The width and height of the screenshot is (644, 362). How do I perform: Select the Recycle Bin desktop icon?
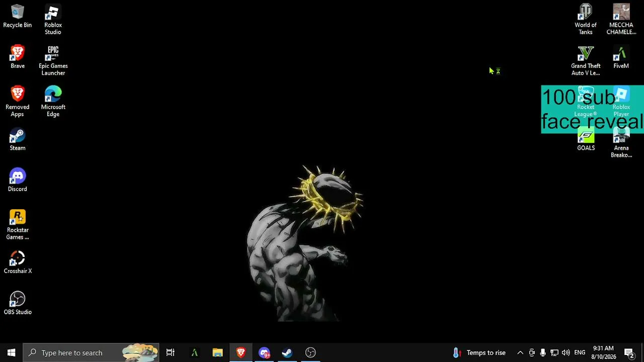[18, 17]
